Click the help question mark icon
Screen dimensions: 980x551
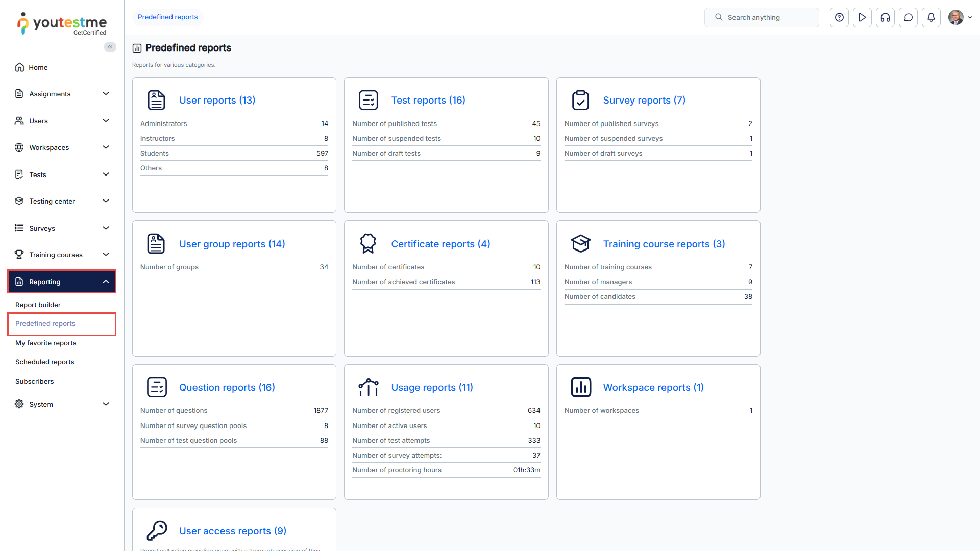839,17
